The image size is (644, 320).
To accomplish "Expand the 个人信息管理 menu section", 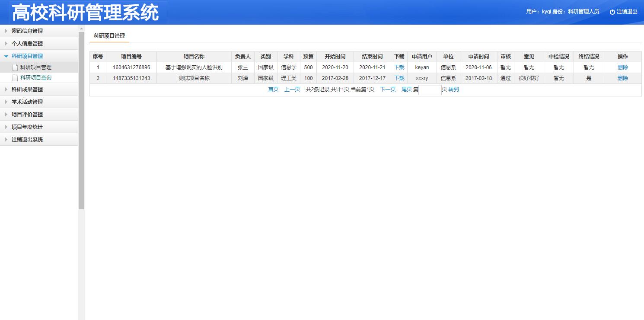I will click(x=27, y=44).
